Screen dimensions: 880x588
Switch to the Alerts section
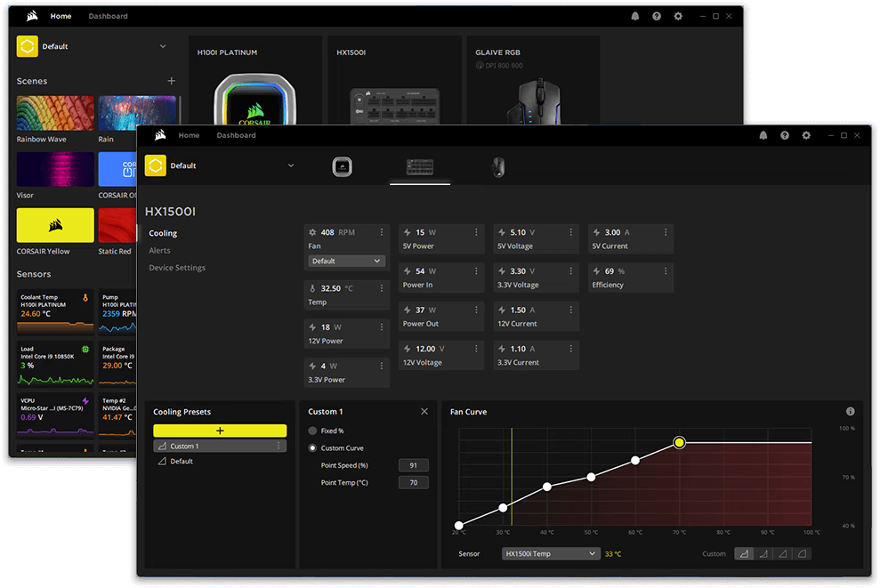160,251
